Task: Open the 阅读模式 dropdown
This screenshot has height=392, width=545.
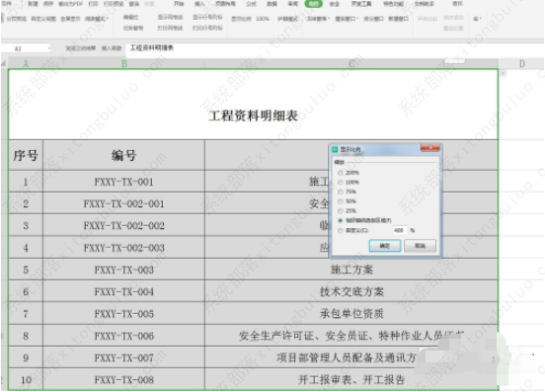Action: [97, 19]
